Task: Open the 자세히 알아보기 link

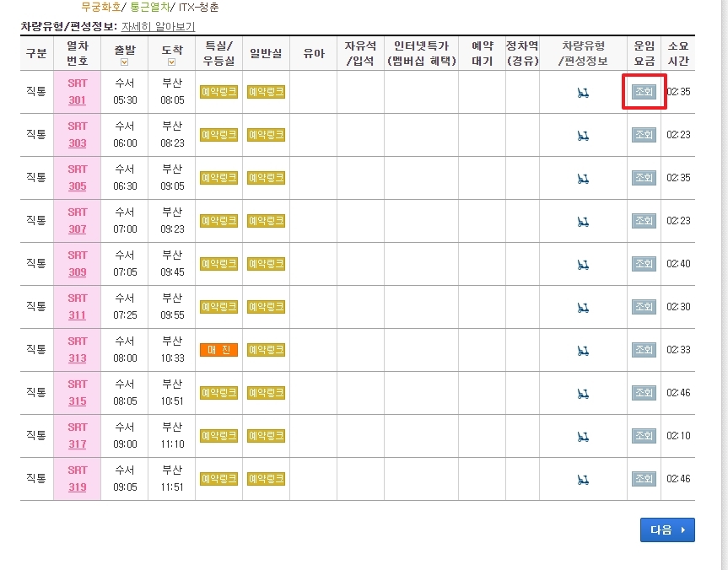Action: [x=157, y=26]
